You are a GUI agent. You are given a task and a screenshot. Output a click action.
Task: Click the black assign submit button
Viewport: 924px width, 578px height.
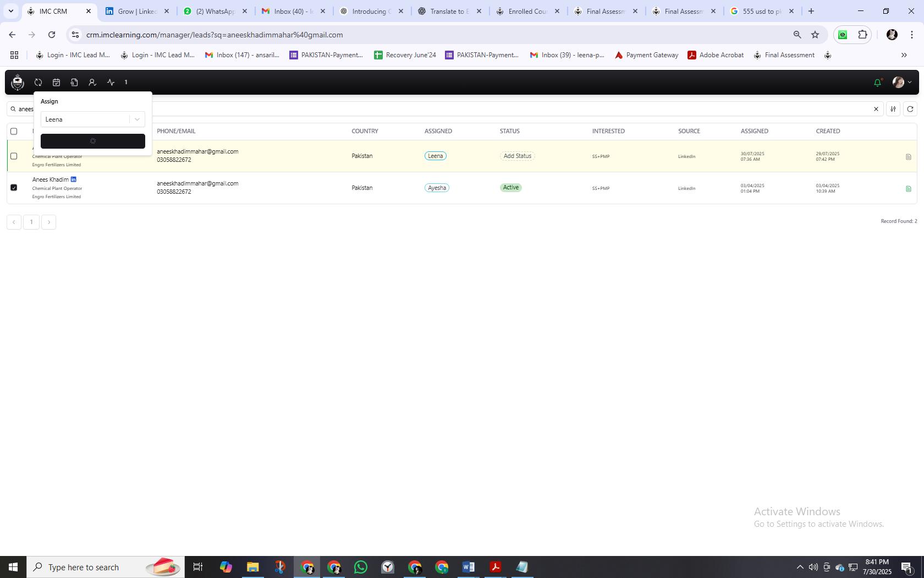pyautogui.click(x=92, y=141)
